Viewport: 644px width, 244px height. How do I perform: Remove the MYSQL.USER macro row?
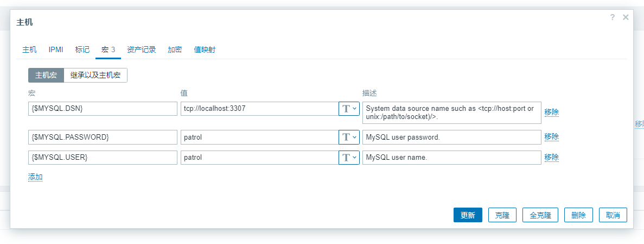point(552,157)
